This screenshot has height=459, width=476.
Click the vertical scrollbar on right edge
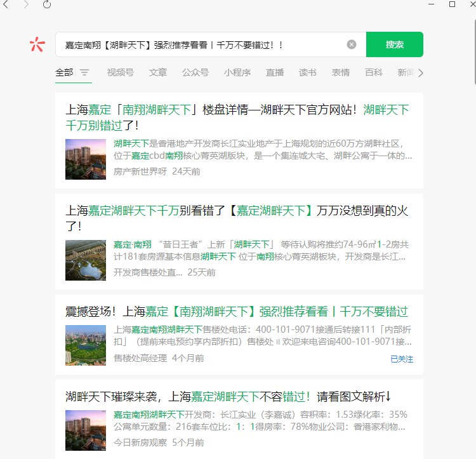[475, 51]
